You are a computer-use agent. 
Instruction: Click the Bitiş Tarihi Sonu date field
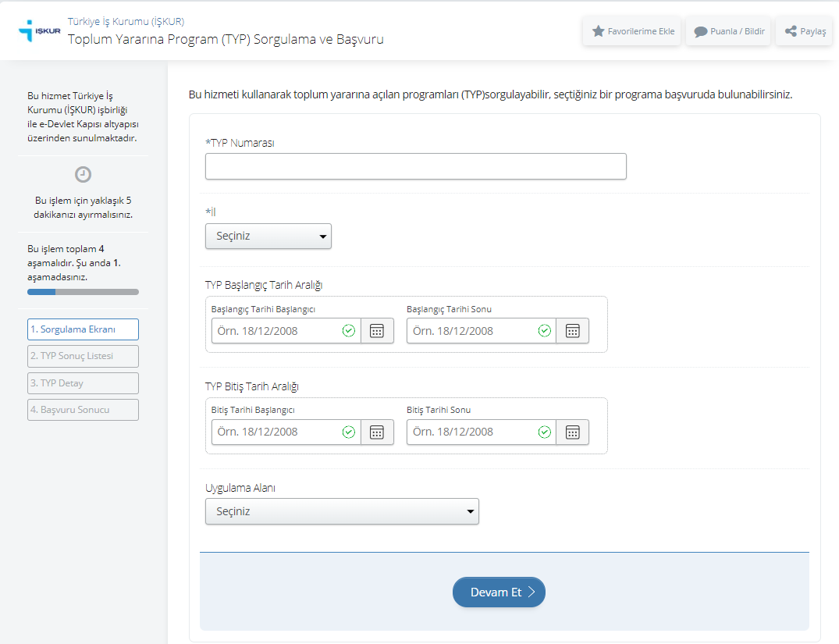tap(471, 432)
